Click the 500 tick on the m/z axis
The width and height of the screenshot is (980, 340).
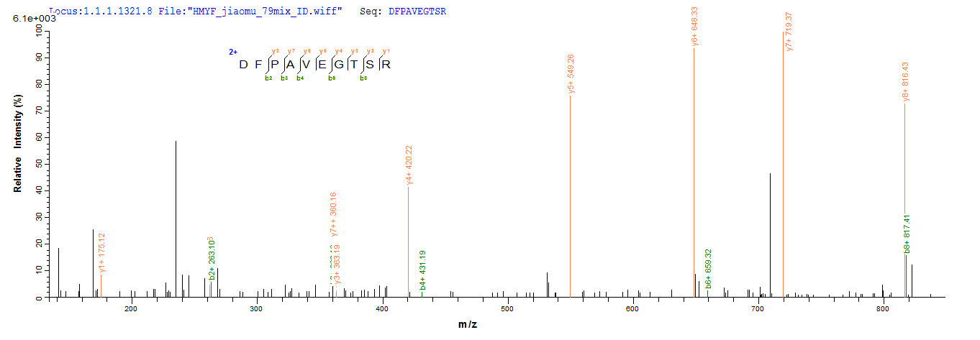pyautogui.click(x=507, y=308)
